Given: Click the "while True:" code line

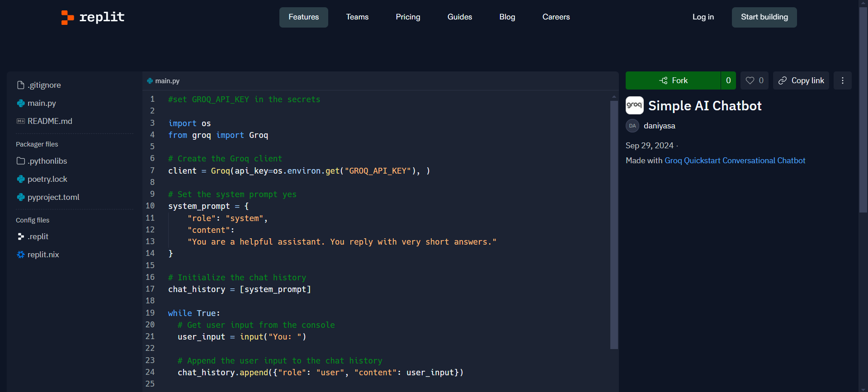Looking at the screenshot, I should (194, 313).
